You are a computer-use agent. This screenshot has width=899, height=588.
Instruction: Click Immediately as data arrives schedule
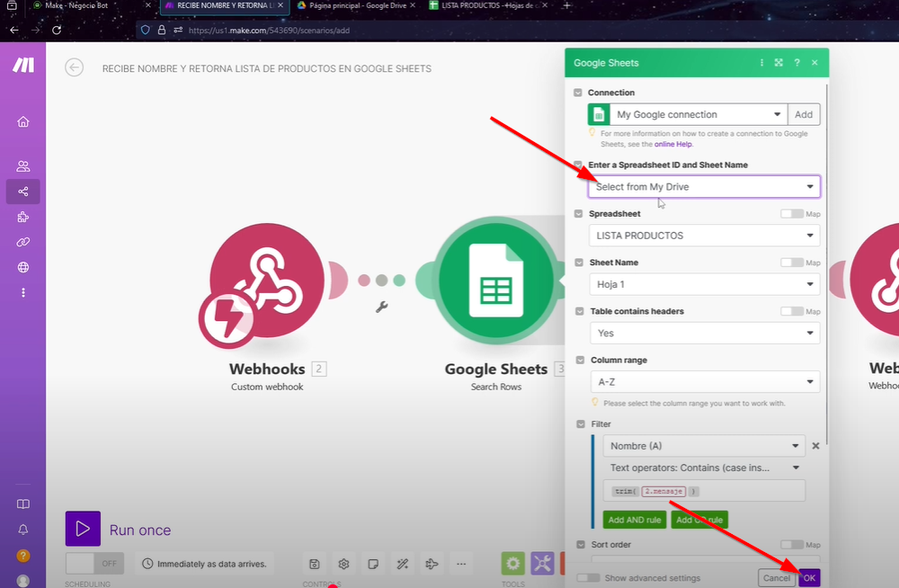205,564
